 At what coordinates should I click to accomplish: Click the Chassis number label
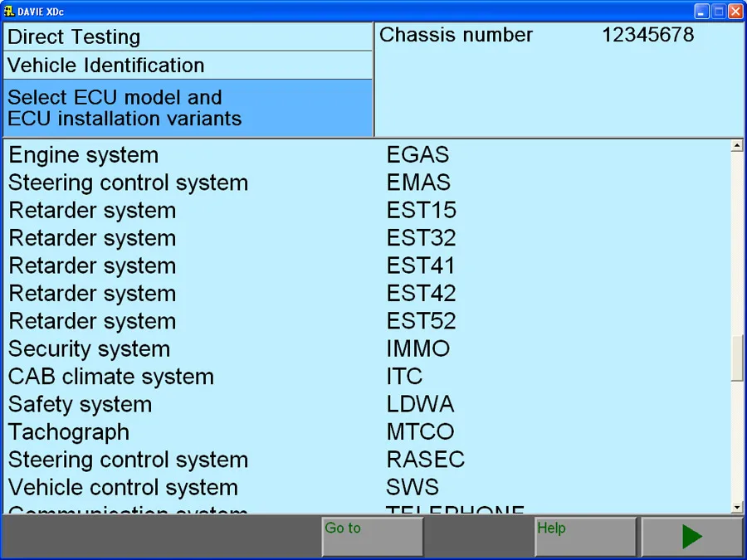(456, 35)
